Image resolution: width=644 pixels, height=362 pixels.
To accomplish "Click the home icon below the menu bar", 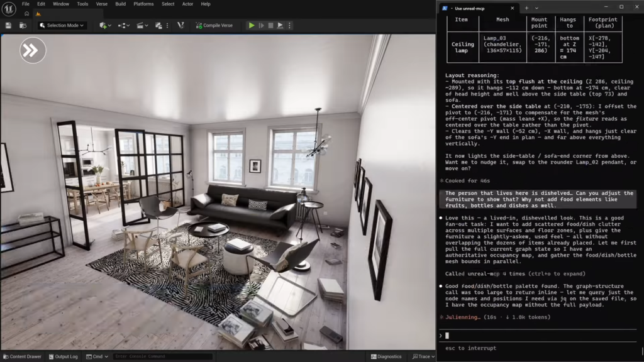I will pyautogui.click(x=26, y=14).
